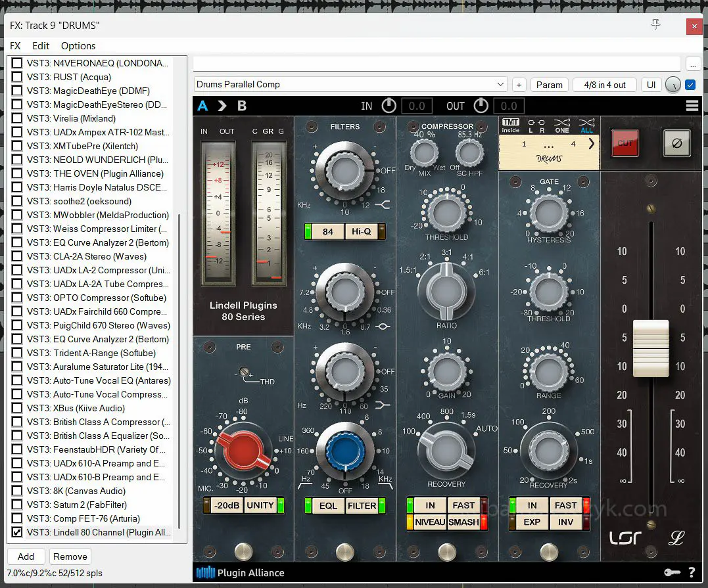Image resolution: width=708 pixels, height=588 pixels.
Task: Click the question mark help icon
Action: [692, 572]
